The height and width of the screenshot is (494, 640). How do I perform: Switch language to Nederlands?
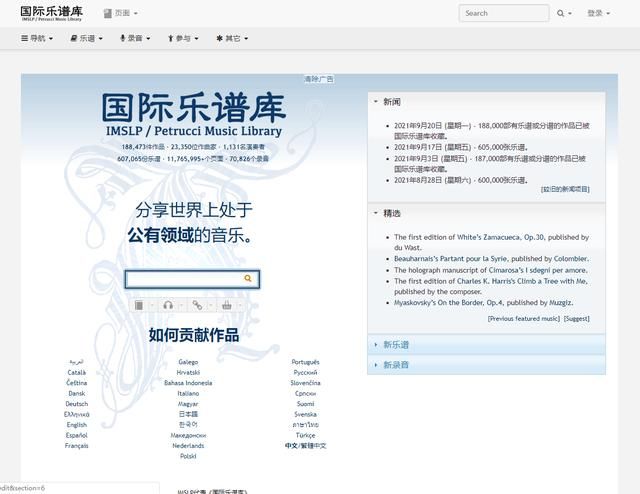pyautogui.click(x=188, y=446)
